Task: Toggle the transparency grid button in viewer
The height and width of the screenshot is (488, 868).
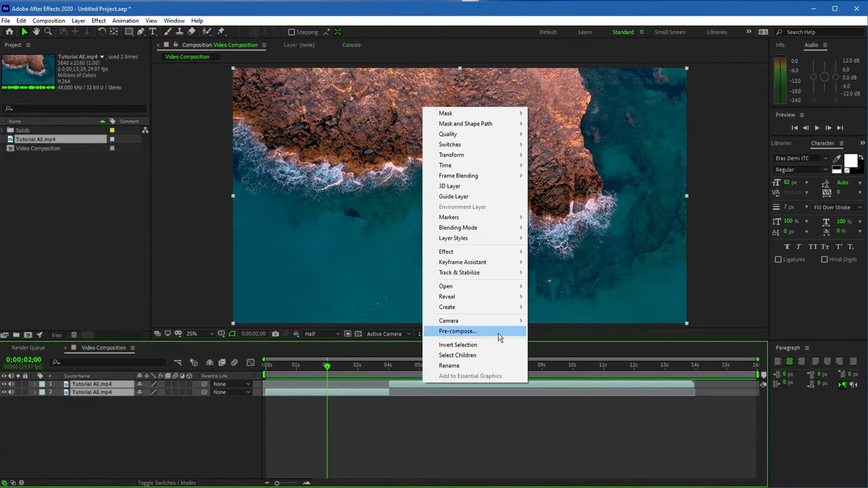Action: [x=358, y=334]
